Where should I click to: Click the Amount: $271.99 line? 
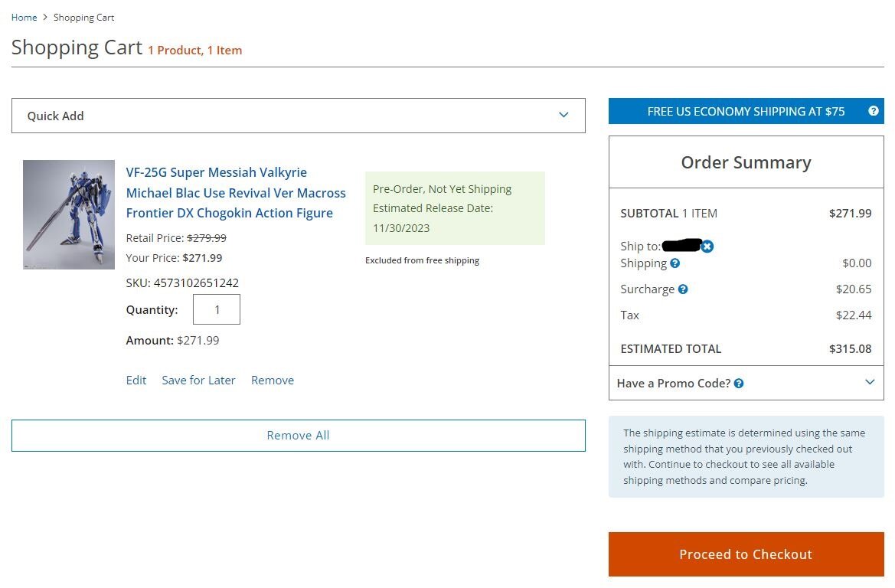click(172, 341)
